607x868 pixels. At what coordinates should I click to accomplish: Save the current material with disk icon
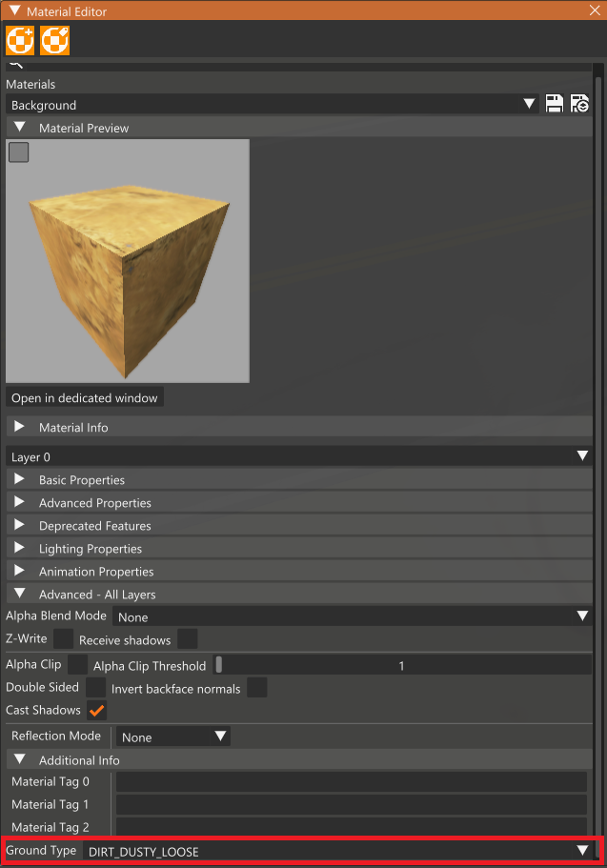click(554, 104)
